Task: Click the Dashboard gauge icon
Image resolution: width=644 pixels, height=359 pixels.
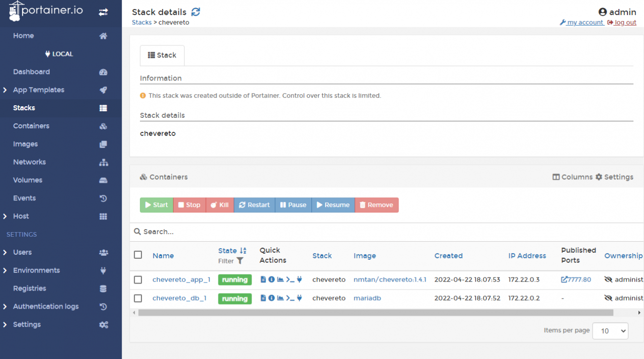Action: click(x=103, y=72)
